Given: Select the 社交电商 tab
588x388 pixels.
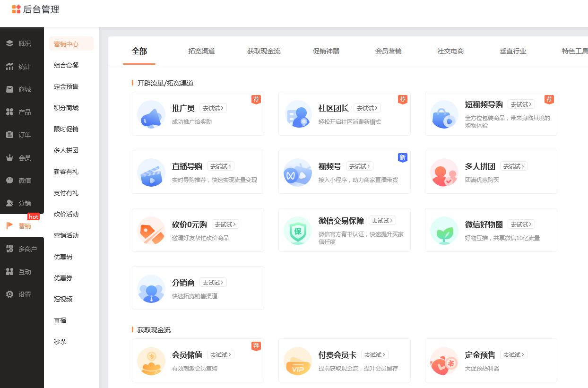Looking at the screenshot, I should coord(450,51).
